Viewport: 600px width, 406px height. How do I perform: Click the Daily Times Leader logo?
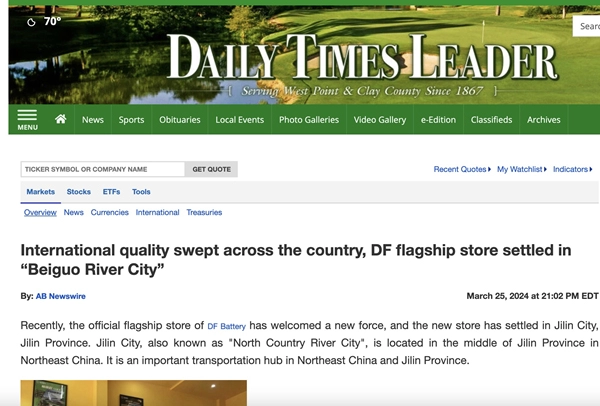pos(362,62)
